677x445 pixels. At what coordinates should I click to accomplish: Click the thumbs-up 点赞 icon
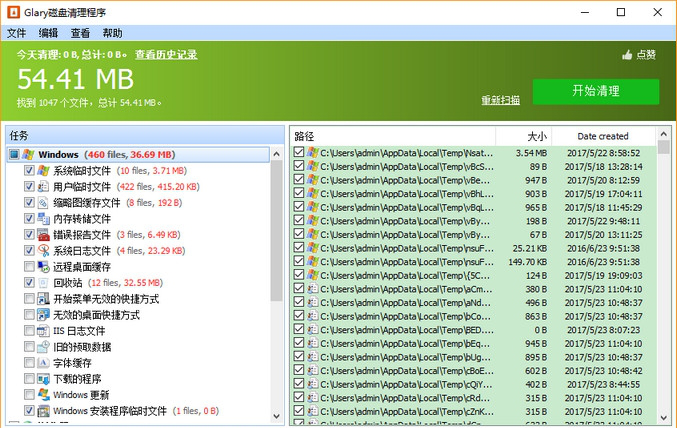[x=627, y=55]
